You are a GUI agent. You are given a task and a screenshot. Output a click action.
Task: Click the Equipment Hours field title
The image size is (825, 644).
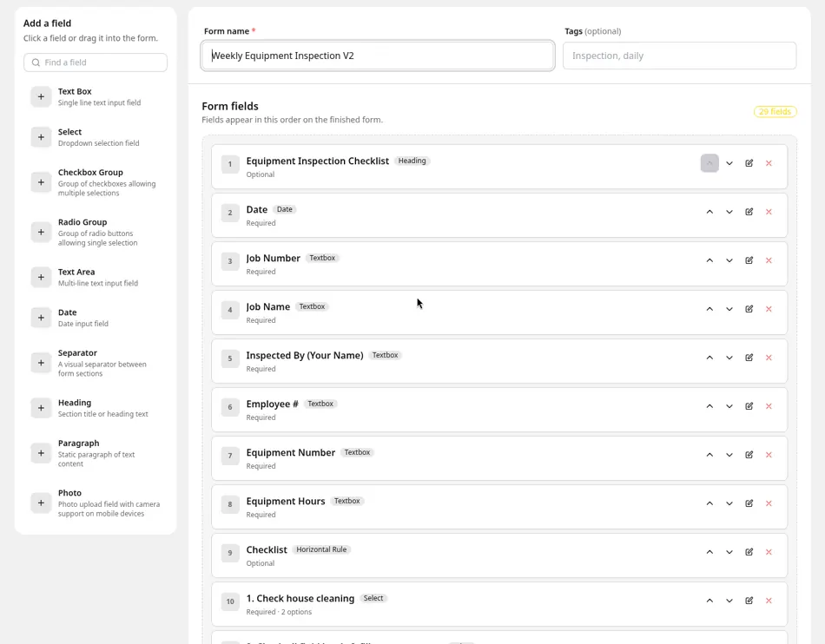[286, 501]
